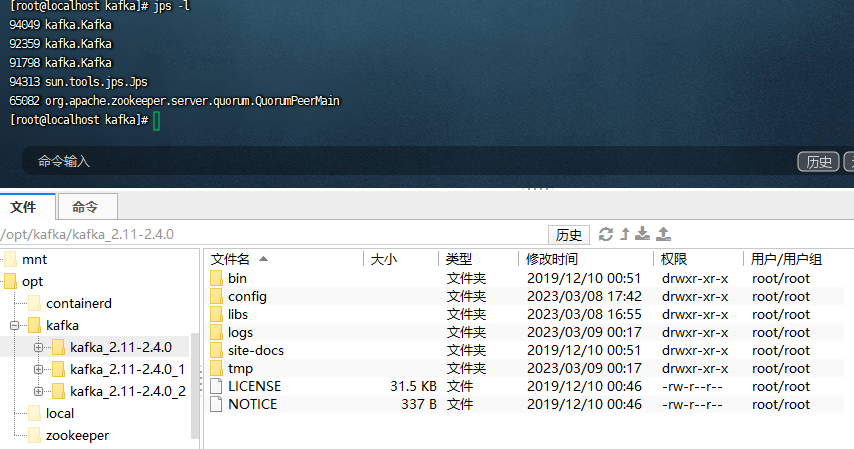Click the site-docs file name text

256,350
